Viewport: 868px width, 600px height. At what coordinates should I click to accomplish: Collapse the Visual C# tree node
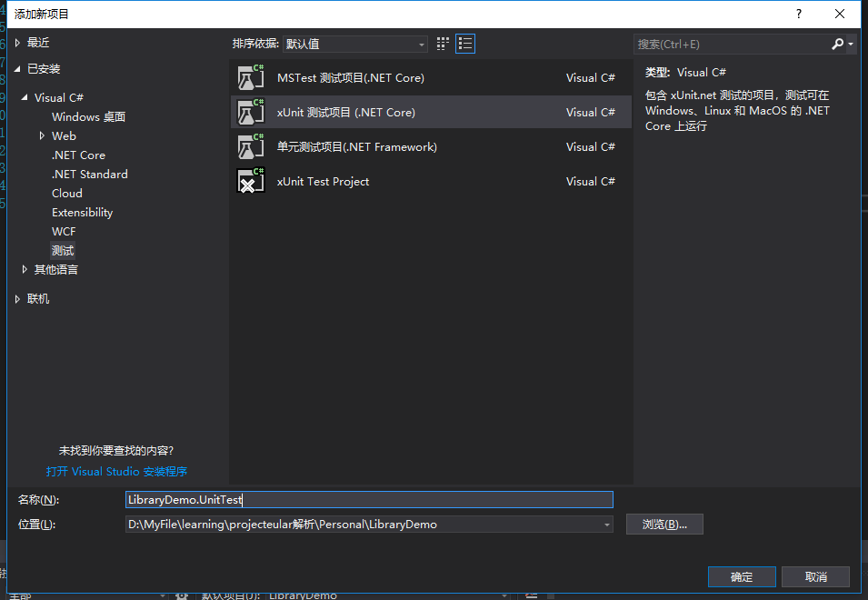25,97
